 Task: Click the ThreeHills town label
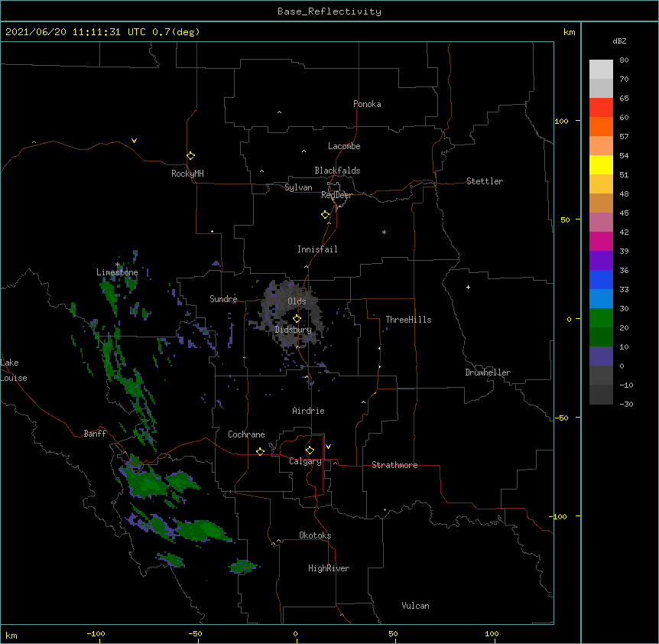tap(408, 320)
